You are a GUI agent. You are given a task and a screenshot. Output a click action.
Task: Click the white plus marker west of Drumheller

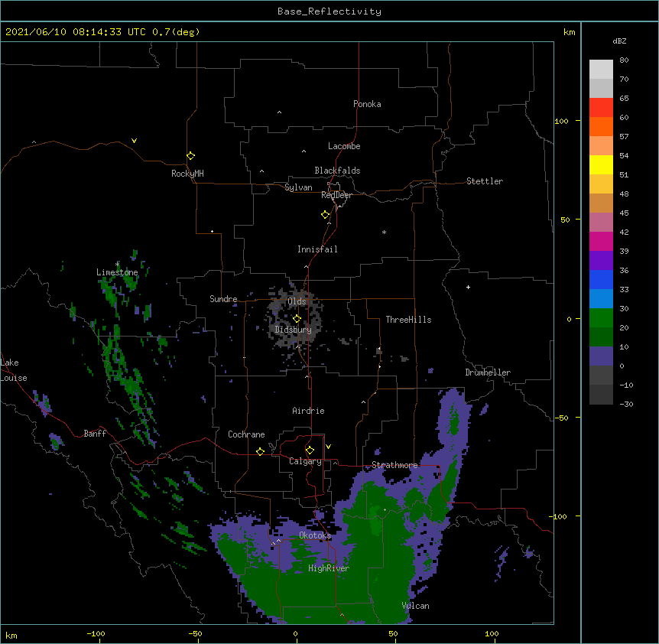pyautogui.click(x=468, y=287)
